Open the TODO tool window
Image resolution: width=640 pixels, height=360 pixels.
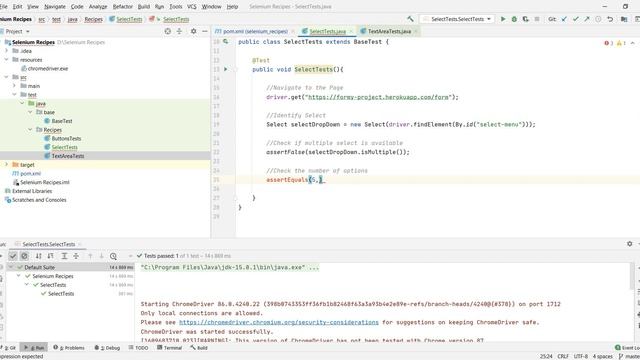point(138,348)
